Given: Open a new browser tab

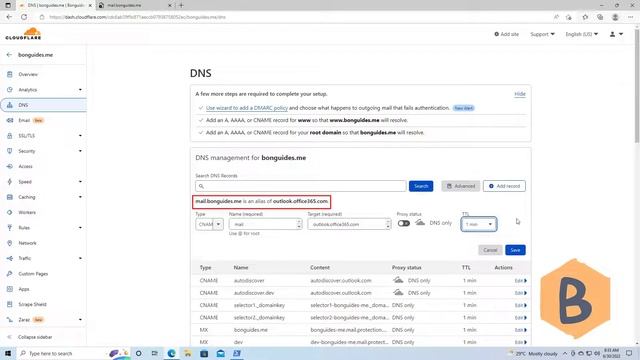Looking at the screenshot, I should pyautogui.click(x=181, y=5).
